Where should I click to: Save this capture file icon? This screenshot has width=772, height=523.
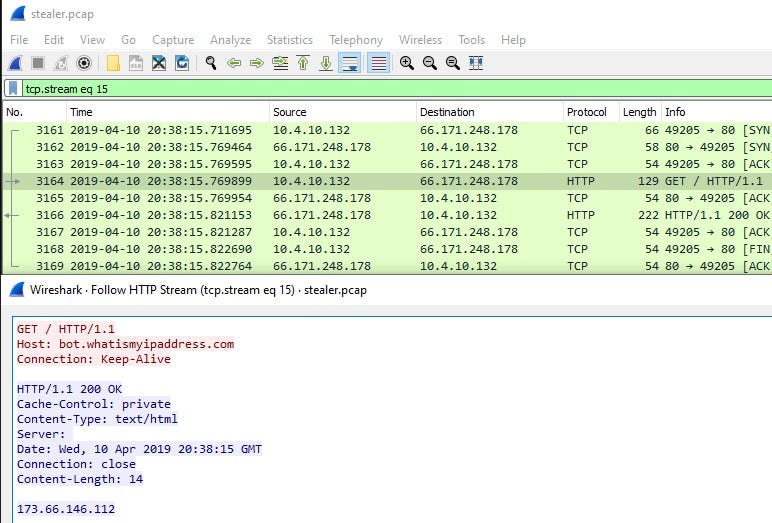(x=136, y=63)
